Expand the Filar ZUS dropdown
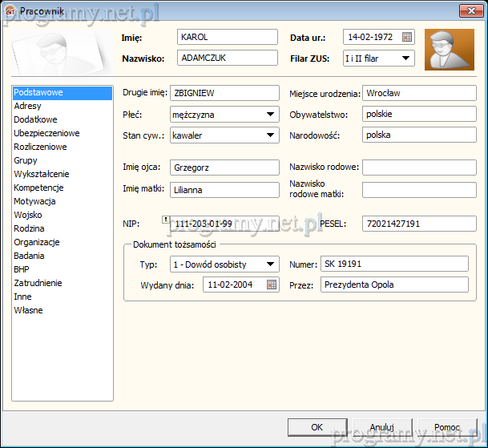The width and height of the screenshot is (488, 448). coord(406,58)
